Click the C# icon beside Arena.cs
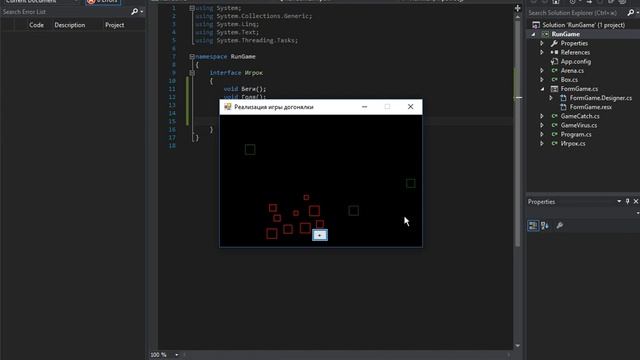The width and height of the screenshot is (640, 360). click(x=554, y=71)
